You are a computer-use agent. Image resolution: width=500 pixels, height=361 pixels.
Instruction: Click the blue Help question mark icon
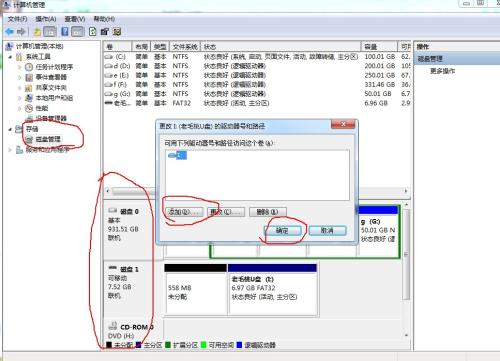65,32
